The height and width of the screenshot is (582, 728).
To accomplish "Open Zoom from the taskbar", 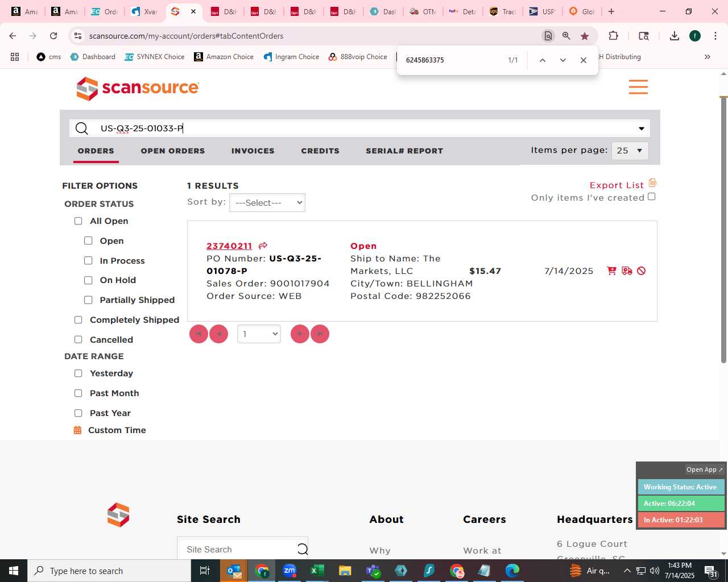I will tap(289, 571).
